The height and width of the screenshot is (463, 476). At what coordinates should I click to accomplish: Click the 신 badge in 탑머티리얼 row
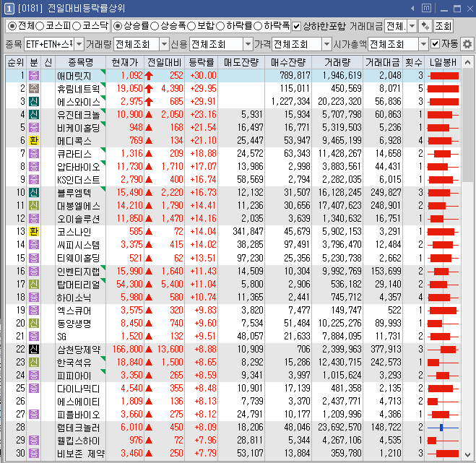34,284
